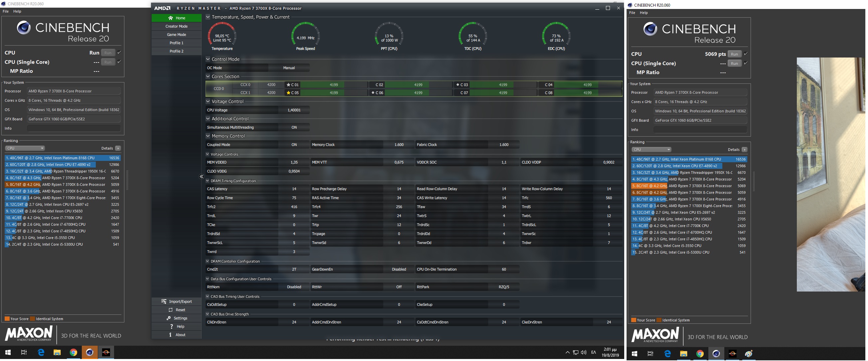This screenshot has height=361, width=868.
Task: Switch to Ryzen Master on left taskbar
Action: [x=106, y=353]
